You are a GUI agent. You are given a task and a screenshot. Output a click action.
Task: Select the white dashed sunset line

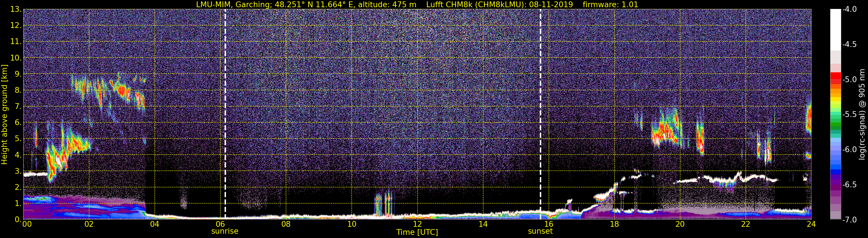click(540, 114)
